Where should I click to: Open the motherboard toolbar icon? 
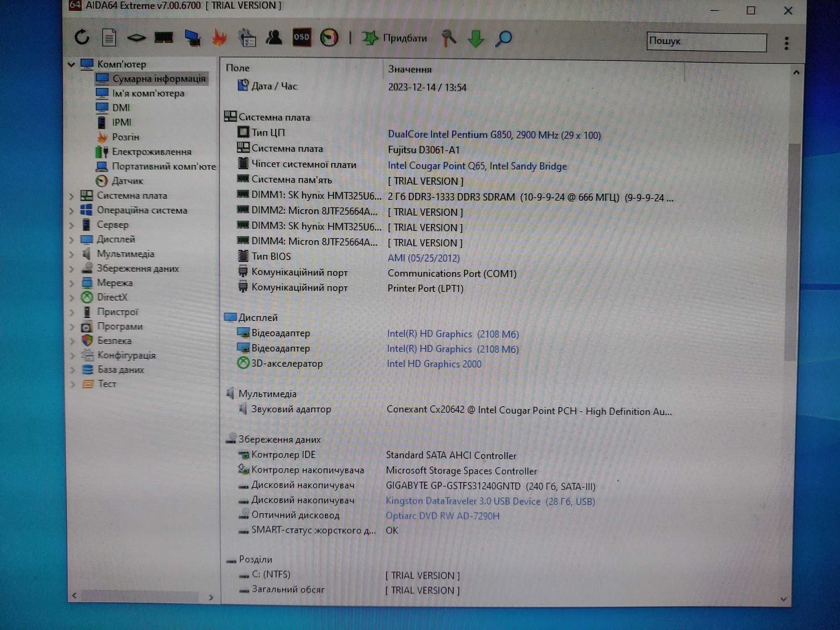[136, 38]
